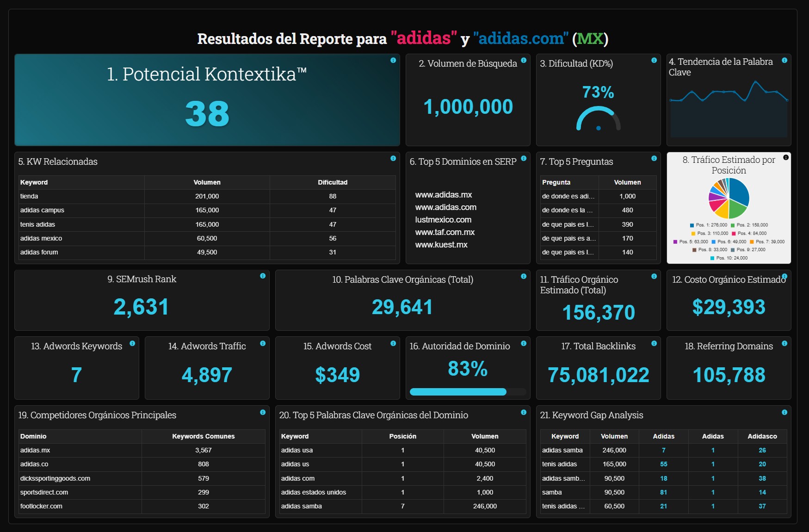Click info icon on Volumen de Búsqueda card
809x532 pixels.
click(524, 60)
